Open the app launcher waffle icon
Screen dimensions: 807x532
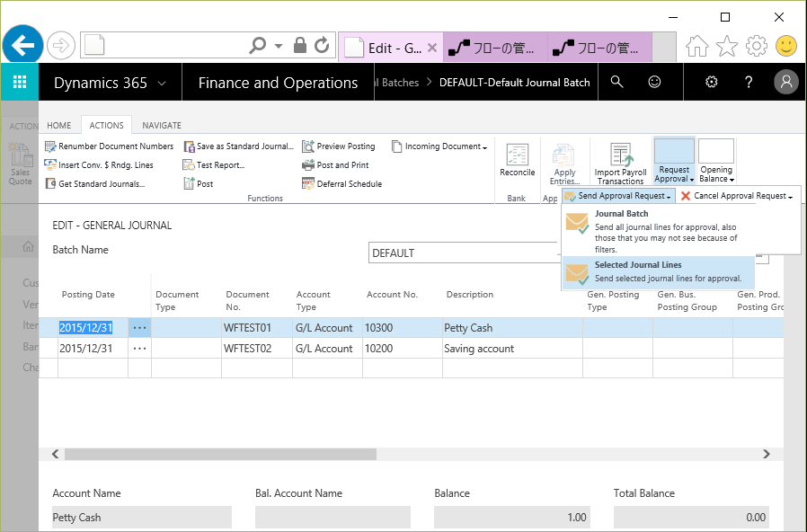20,82
